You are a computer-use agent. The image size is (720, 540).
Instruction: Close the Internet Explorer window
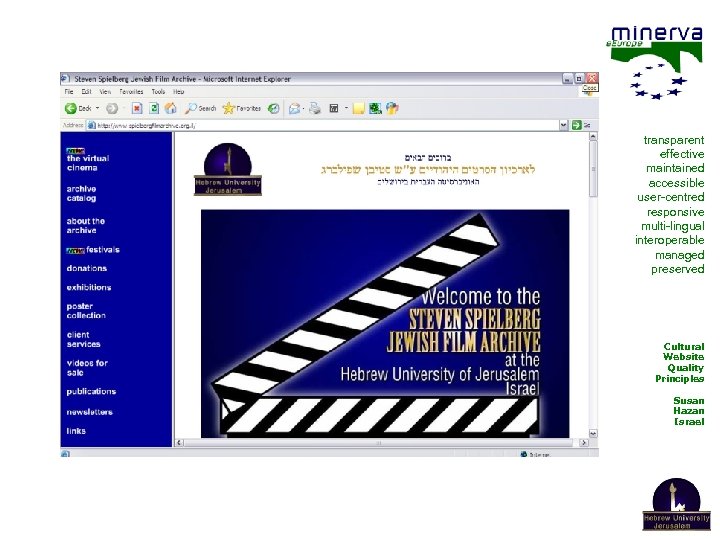592,78
